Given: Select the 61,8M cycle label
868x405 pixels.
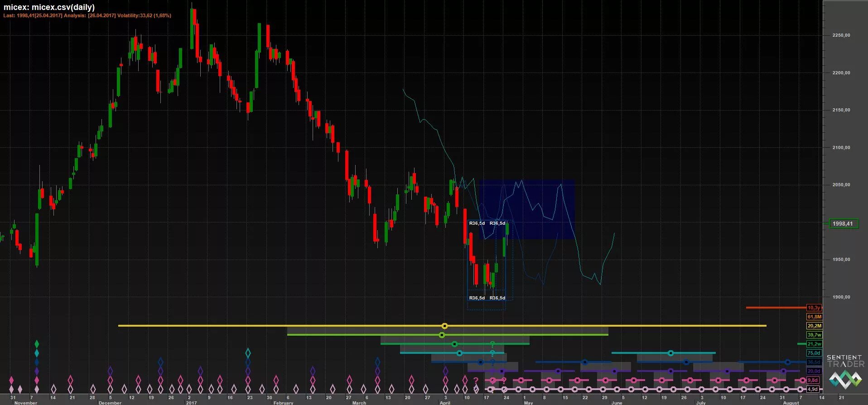Looking at the screenshot, I should (814, 317).
